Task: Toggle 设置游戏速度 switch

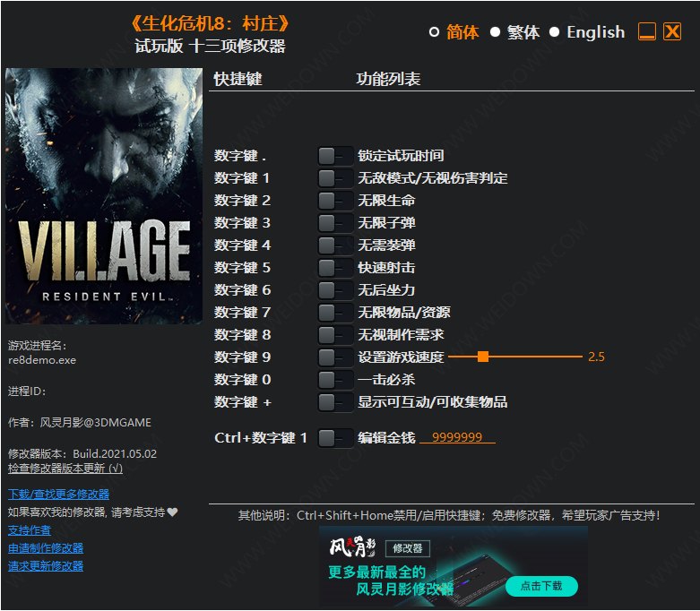Action: [335, 357]
